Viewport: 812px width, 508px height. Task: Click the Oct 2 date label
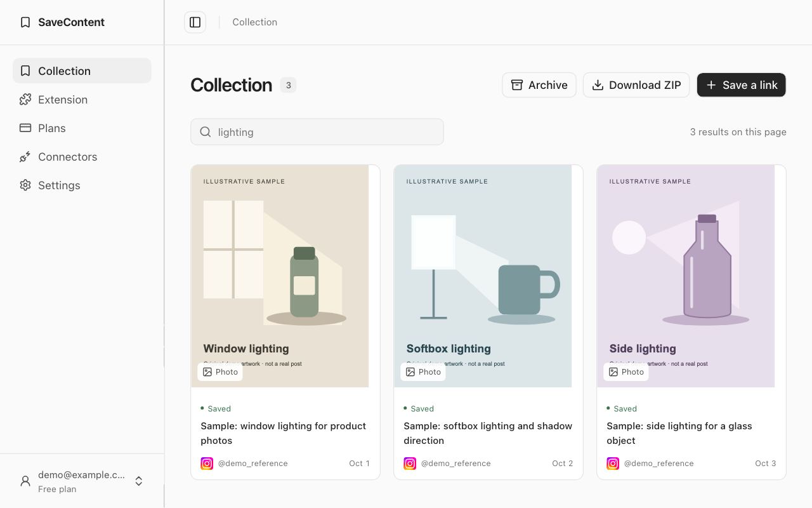[563, 464]
